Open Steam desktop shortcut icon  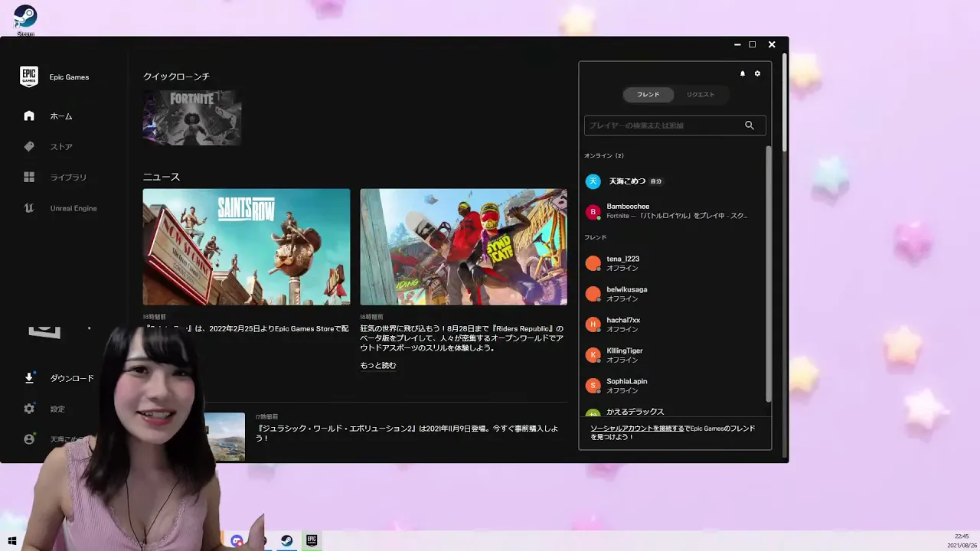pyautogui.click(x=25, y=19)
